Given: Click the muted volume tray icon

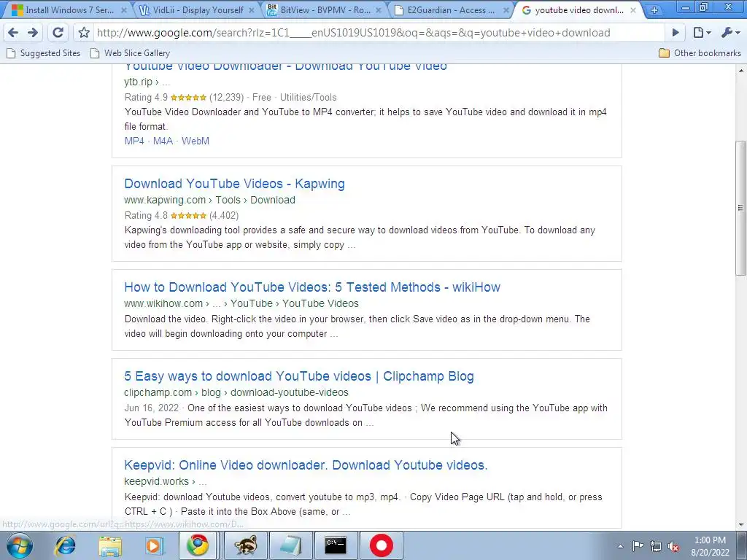Looking at the screenshot, I should tap(673, 546).
